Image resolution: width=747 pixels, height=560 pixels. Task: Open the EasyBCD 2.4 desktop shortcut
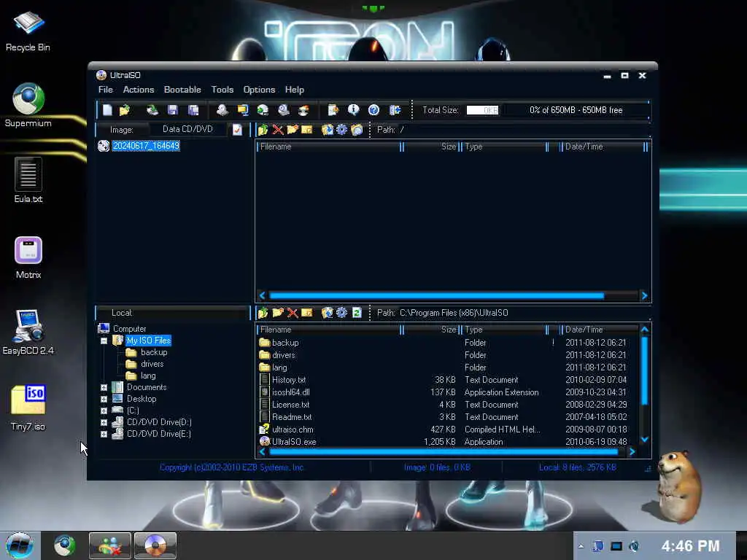(28, 332)
